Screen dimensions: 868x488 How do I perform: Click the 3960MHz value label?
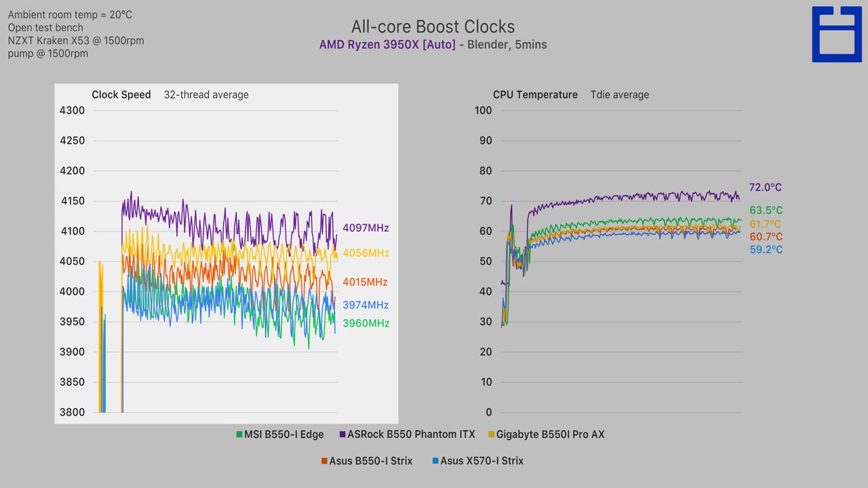coord(366,323)
